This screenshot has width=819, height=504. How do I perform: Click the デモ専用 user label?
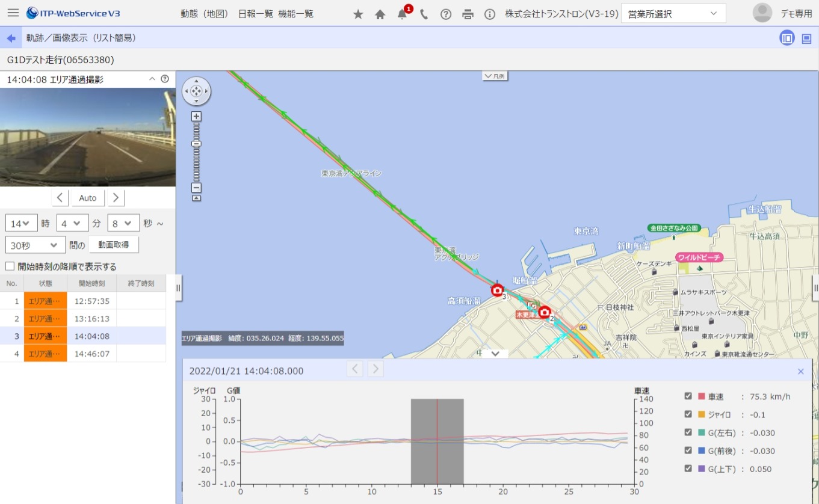point(796,14)
